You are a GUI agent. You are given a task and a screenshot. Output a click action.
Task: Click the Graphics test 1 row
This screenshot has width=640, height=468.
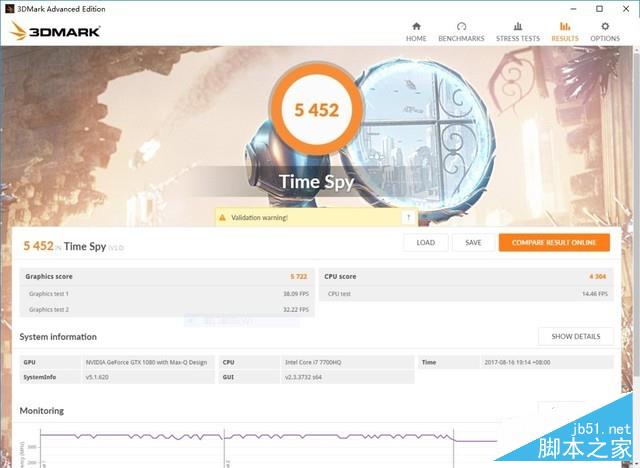click(167, 294)
